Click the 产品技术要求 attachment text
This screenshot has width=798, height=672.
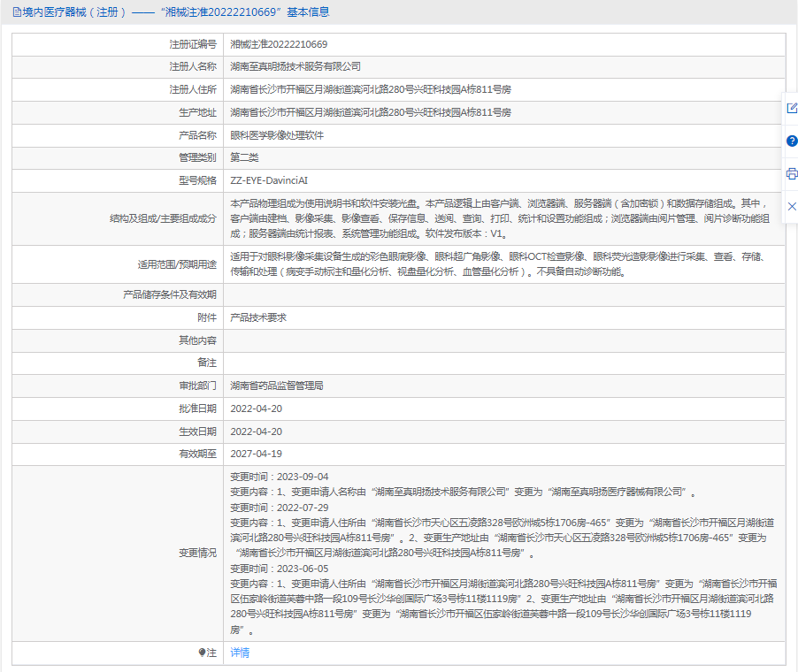tap(258, 317)
